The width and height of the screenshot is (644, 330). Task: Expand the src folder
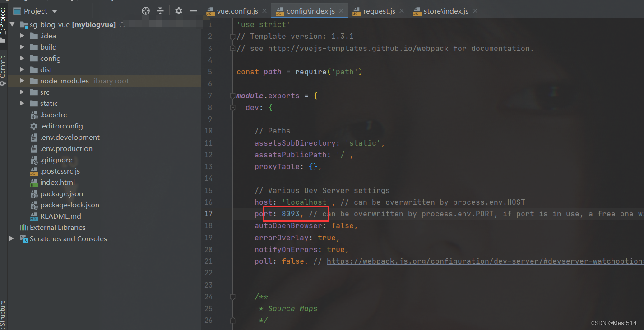22,92
